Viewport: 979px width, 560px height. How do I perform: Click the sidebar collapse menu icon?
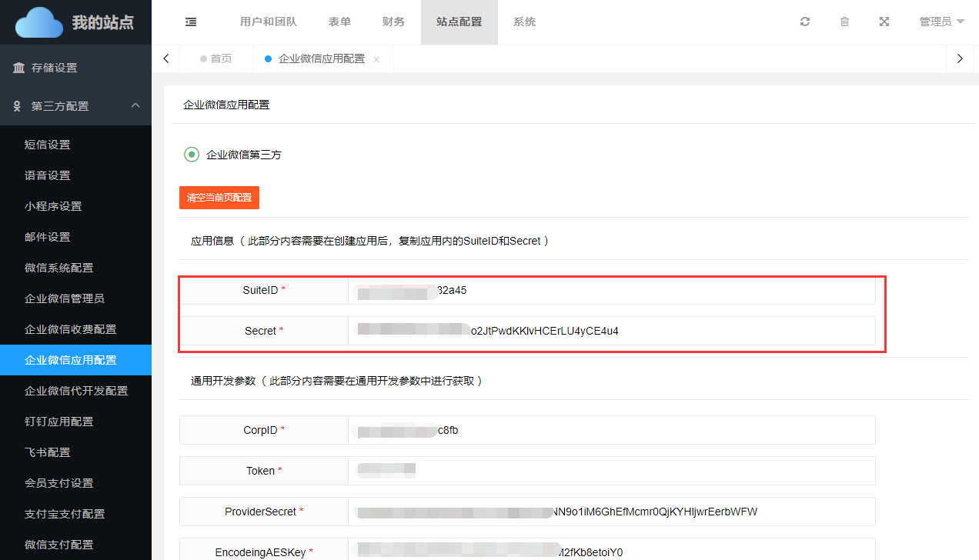pyautogui.click(x=191, y=22)
